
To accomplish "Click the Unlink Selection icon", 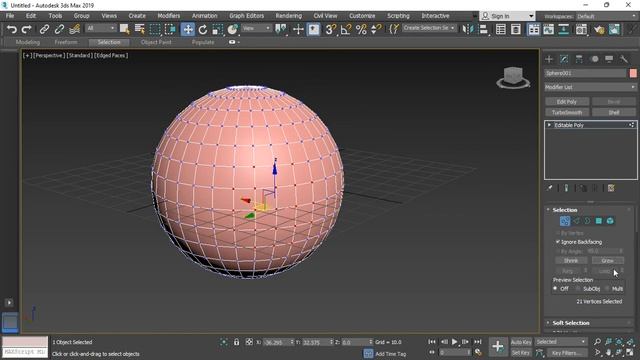I will coord(59,29).
